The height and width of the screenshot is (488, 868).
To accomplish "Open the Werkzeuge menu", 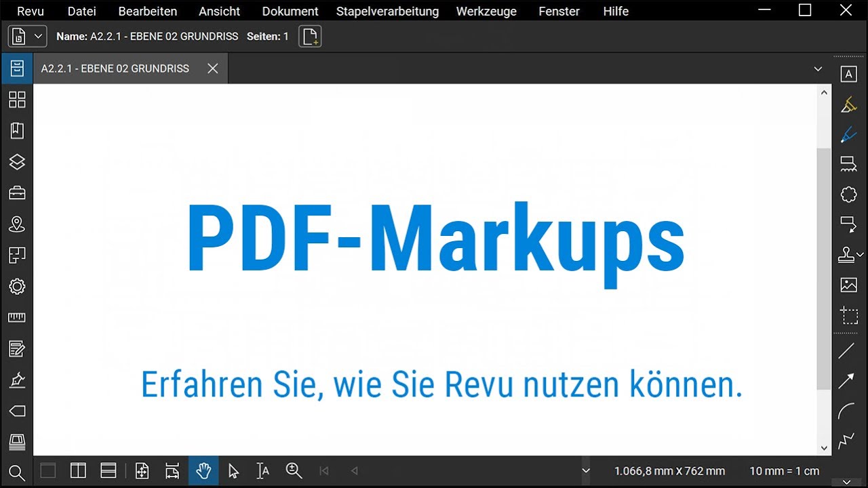I will (486, 12).
